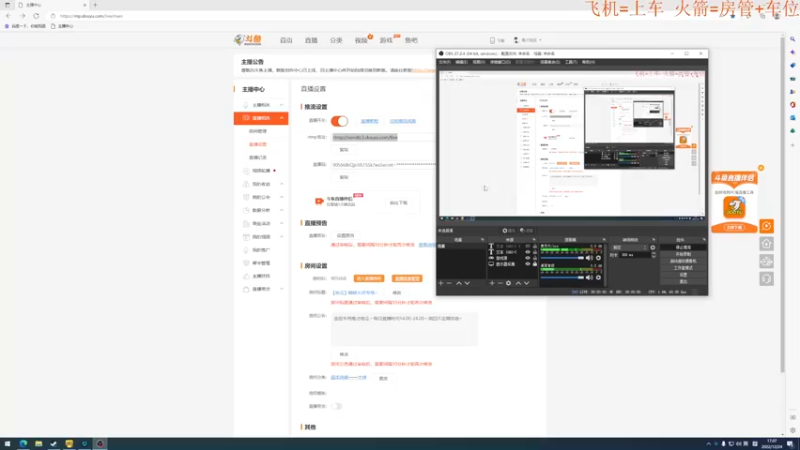Adjust the 麦克风/Aux volume slider in OBS
The image size is (800, 450).
pyautogui.click(x=562, y=258)
